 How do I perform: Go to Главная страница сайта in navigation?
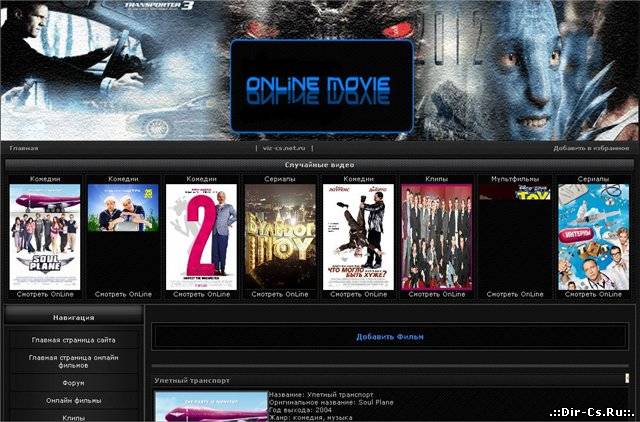coord(72,340)
